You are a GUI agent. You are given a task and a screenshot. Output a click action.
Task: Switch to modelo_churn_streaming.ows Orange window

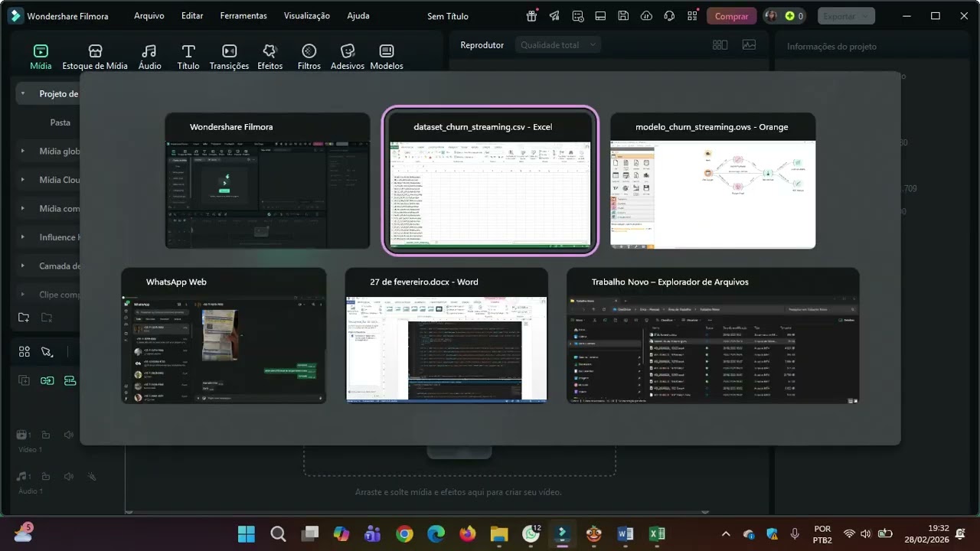click(713, 181)
